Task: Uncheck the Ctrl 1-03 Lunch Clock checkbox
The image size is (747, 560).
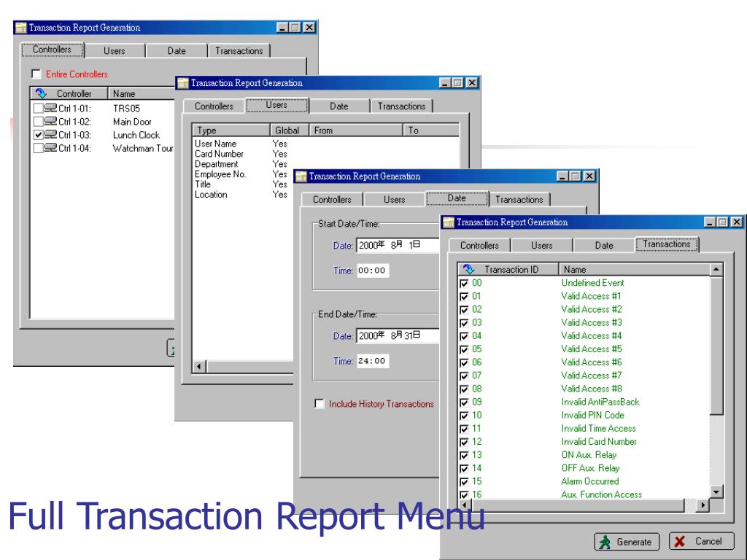Action: coord(39,135)
